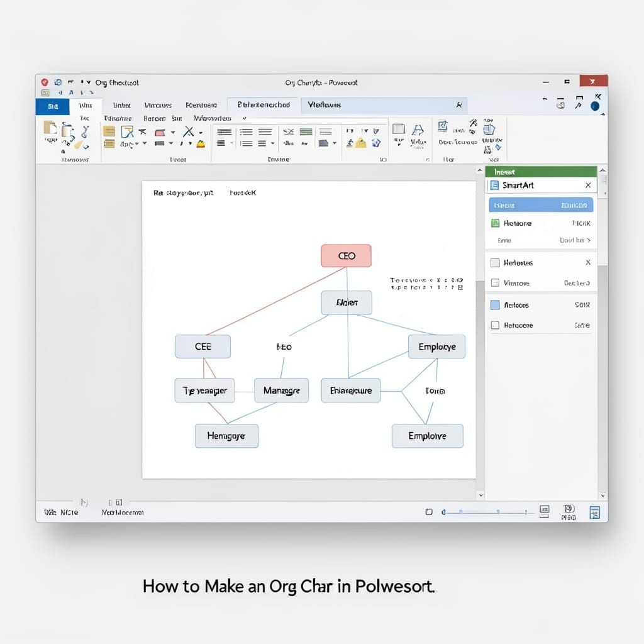The image size is (644, 644).
Task: Open dropdown arrow after Wlvcnorlers label
Action: 245,118
